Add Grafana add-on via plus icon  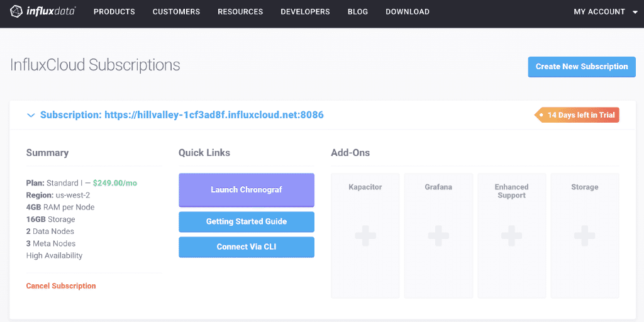click(x=438, y=236)
